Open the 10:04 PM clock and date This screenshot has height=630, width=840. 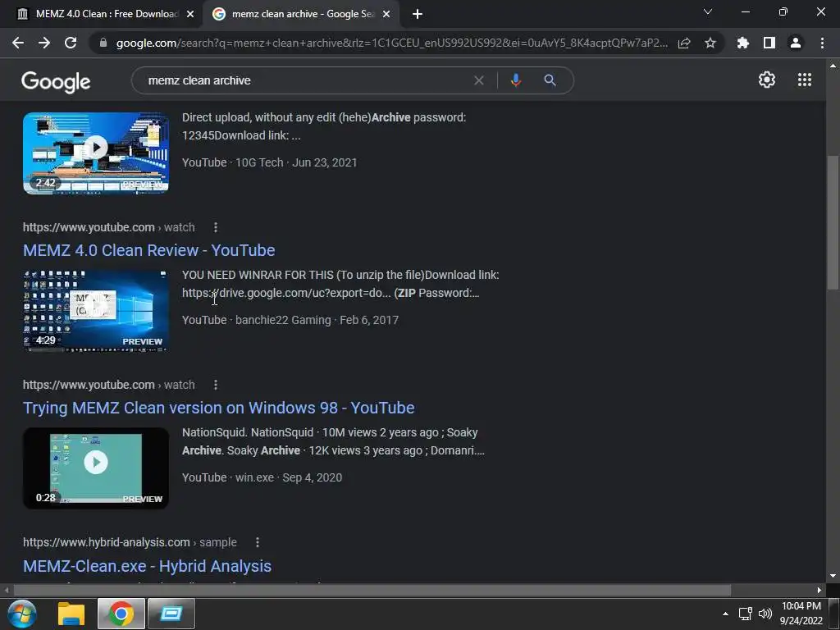click(x=801, y=614)
